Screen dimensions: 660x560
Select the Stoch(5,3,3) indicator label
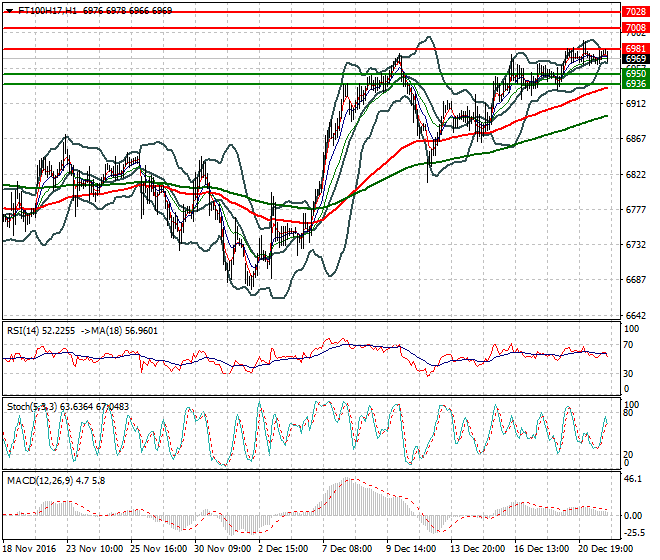(x=32, y=407)
